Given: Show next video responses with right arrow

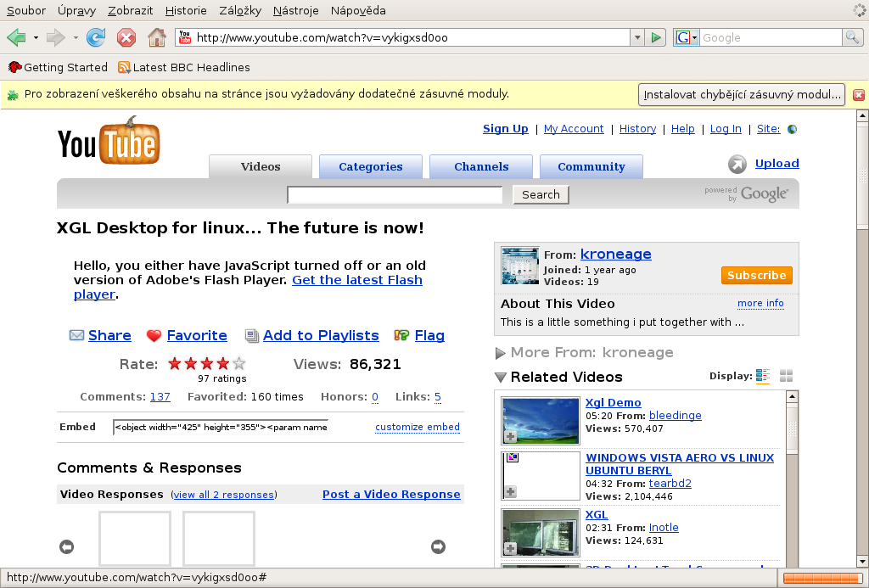Looking at the screenshot, I should [438, 547].
